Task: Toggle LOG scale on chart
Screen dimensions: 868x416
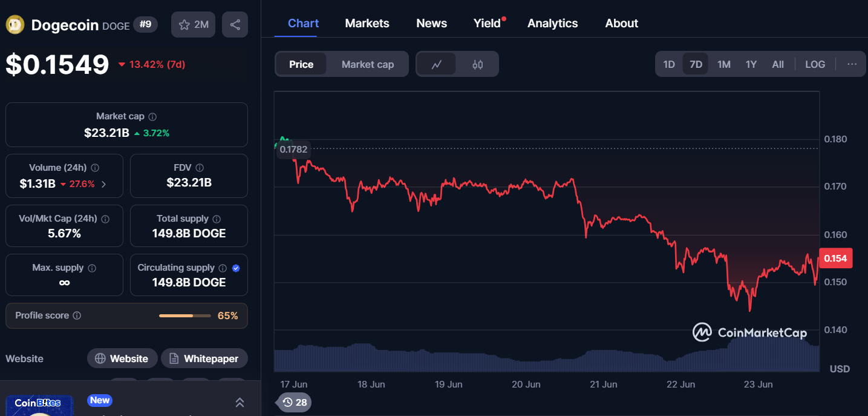Action: click(815, 64)
